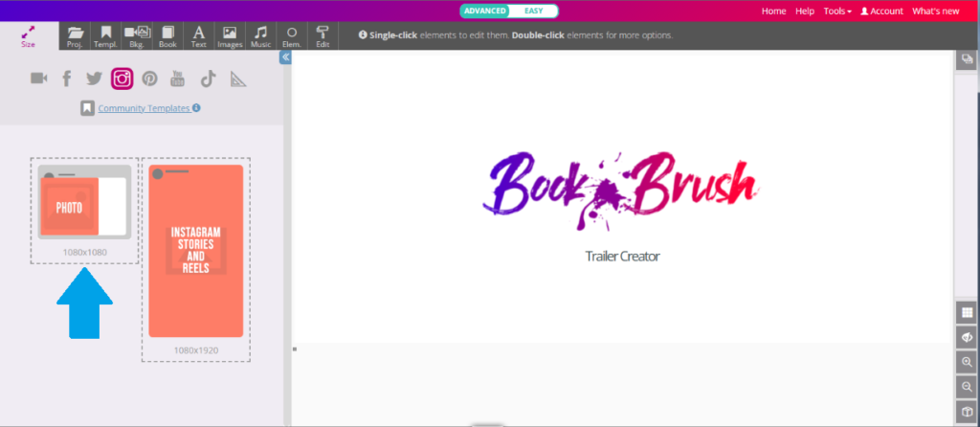Viewport: 980px width, 427px height.
Task: Collapse the left panel with double chevron
Action: click(285, 57)
